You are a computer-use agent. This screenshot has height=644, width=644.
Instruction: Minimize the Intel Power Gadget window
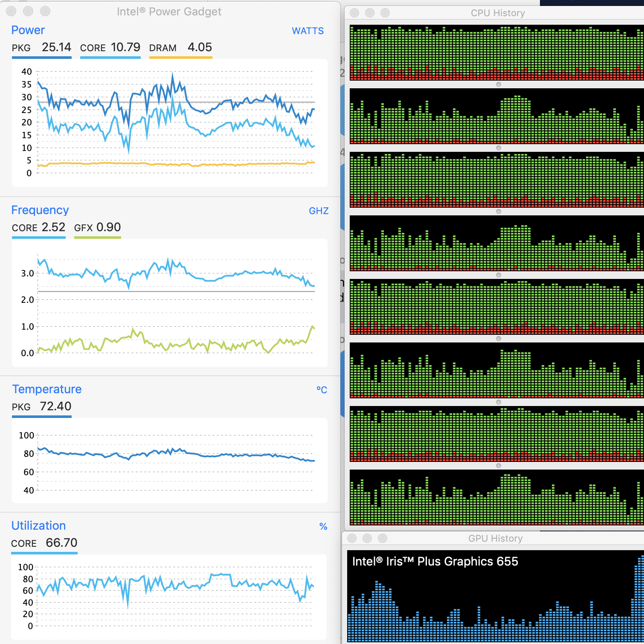click(28, 11)
